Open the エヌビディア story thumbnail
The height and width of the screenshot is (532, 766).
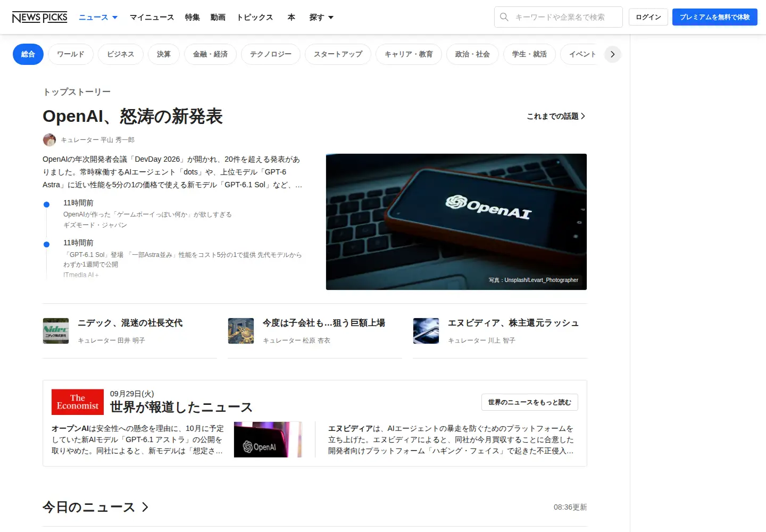point(426,331)
